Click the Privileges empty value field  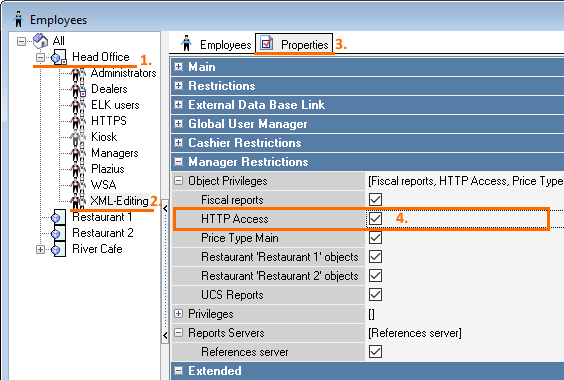click(465, 314)
